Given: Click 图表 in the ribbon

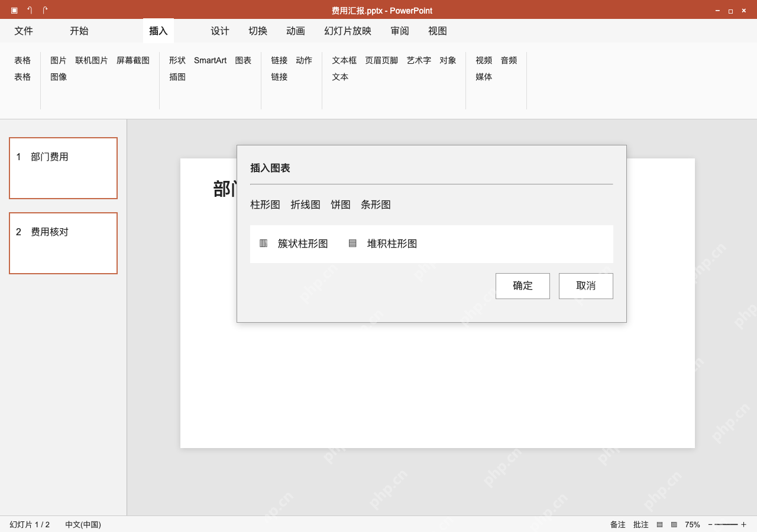Looking at the screenshot, I should (x=243, y=60).
